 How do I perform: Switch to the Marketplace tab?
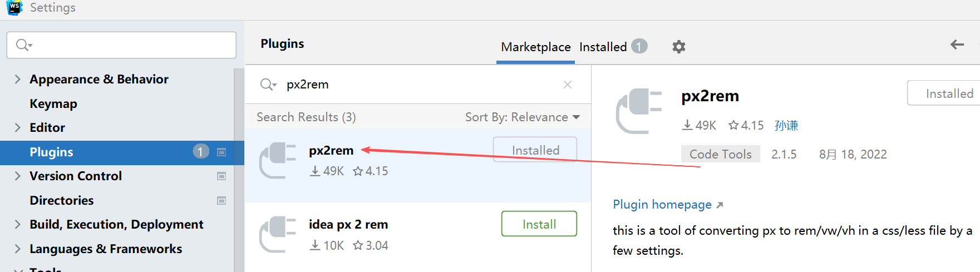tap(535, 47)
